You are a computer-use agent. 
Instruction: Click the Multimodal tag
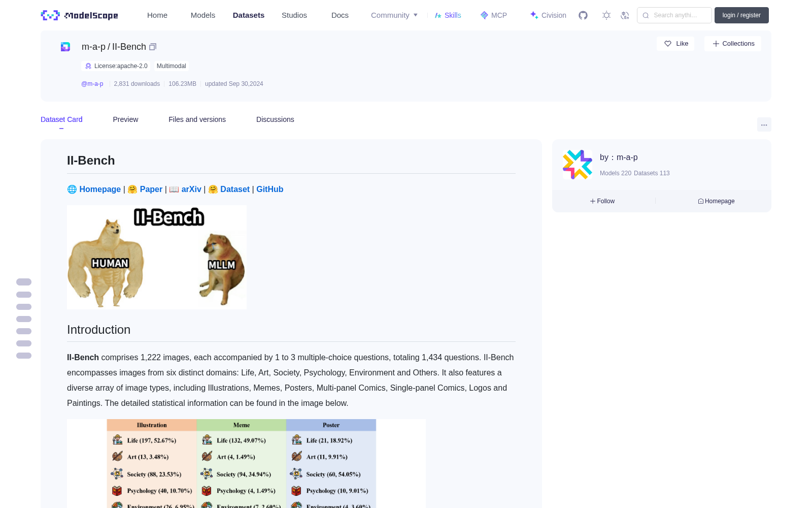click(x=172, y=66)
